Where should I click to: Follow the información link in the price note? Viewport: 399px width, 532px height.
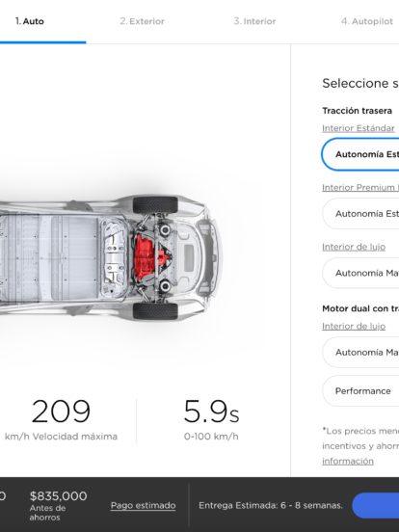(x=348, y=461)
